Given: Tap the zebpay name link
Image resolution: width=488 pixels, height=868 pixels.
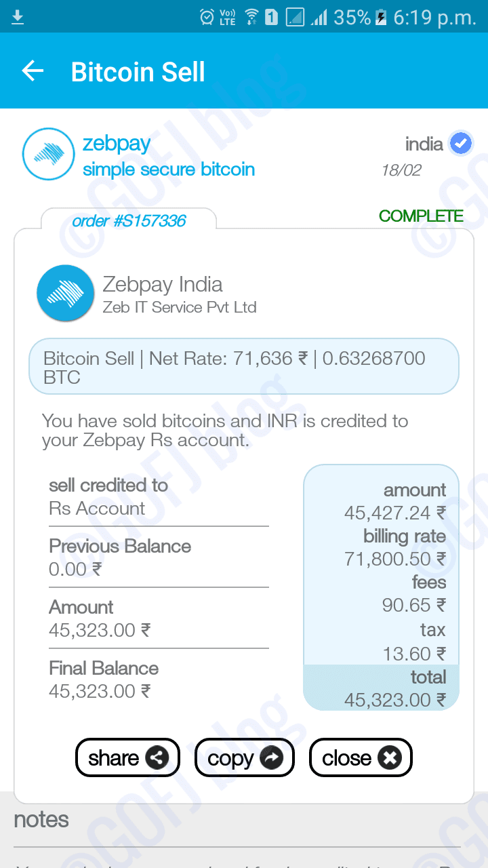Looking at the screenshot, I should pos(117,144).
